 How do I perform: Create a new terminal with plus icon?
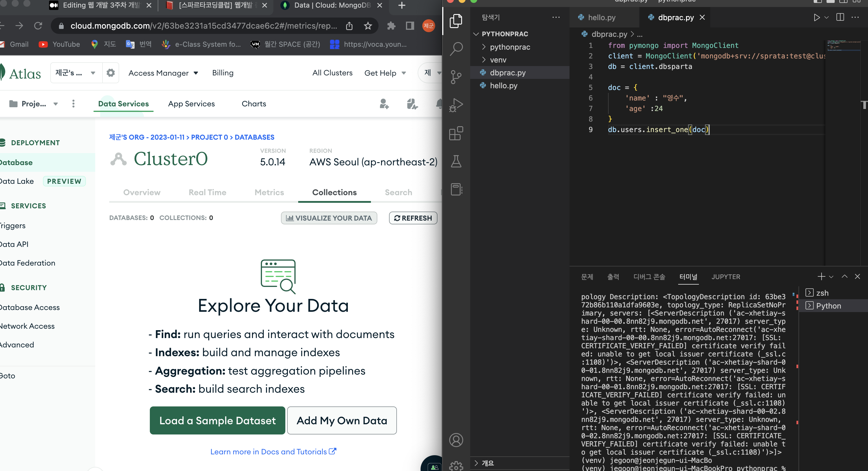(821, 276)
